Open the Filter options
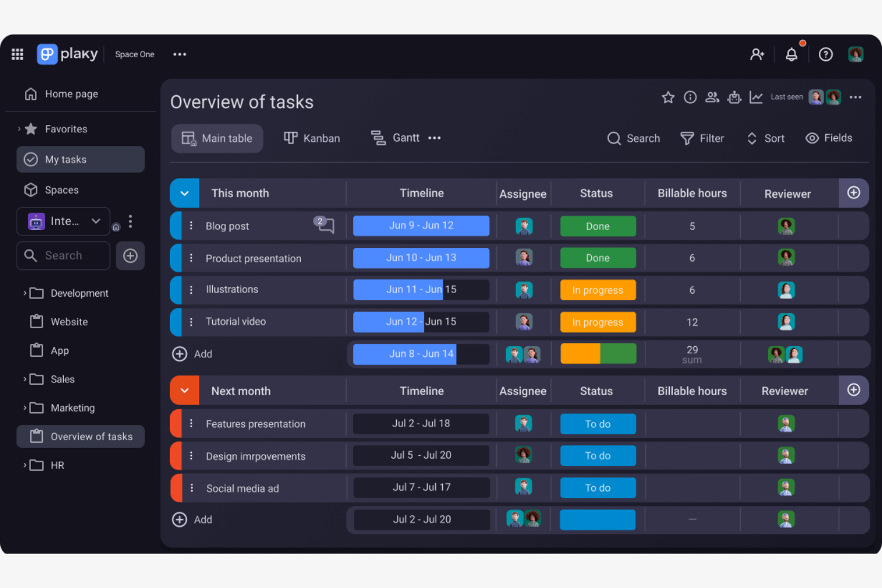This screenshot has height=588, width=882. point(702,138)
